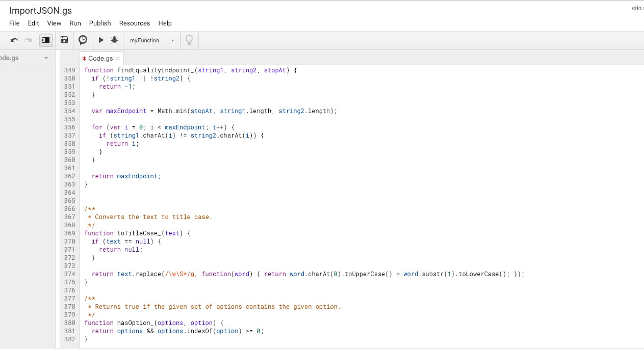This screenshot has width=644, height=351.
Task: Click the undo arrow icon
Action: [14, 40]
